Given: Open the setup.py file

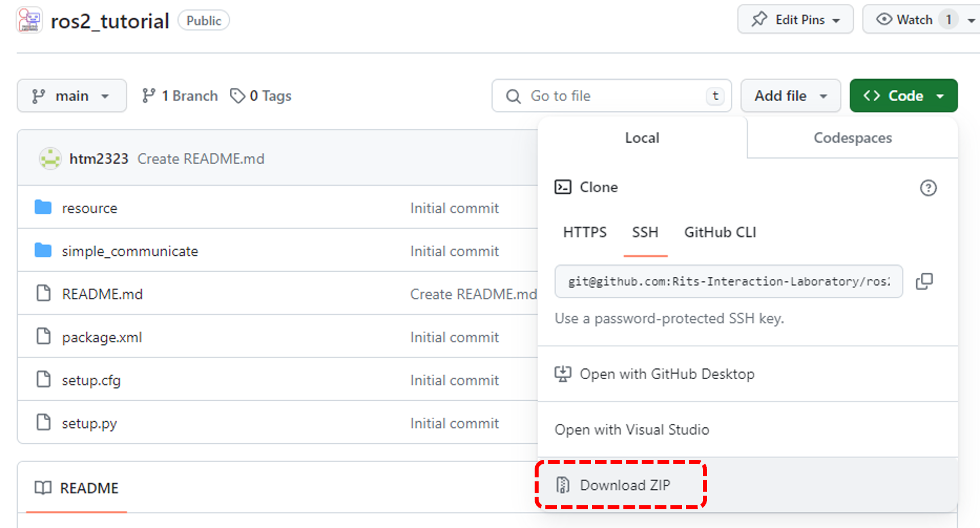Looking at the screenshot, I should [x=89, y=423].
